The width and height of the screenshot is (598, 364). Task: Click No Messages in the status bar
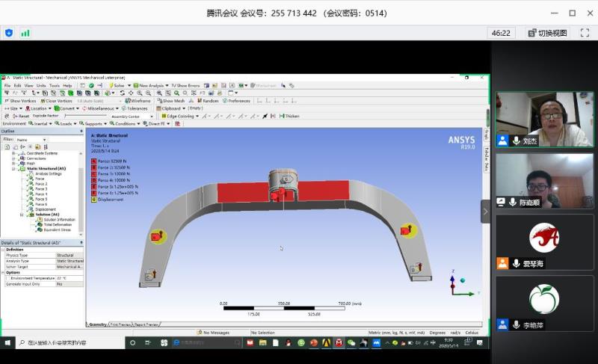[213, 333]
